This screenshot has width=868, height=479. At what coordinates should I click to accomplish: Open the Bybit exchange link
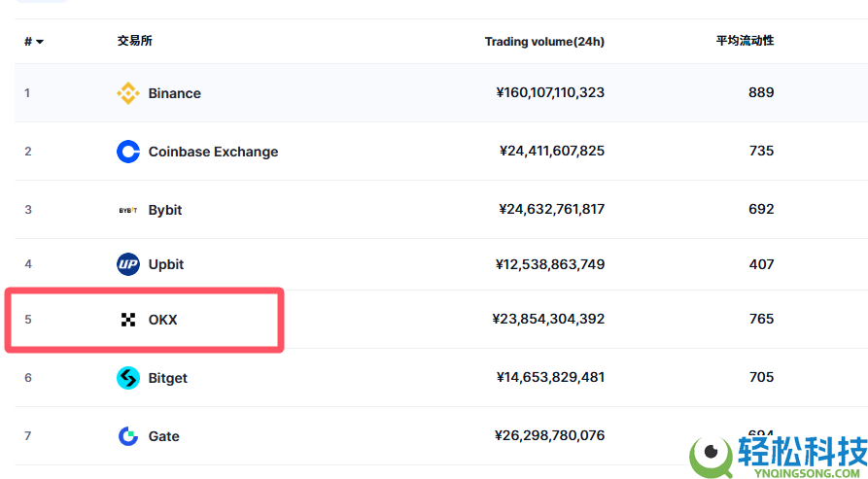pos(165,210)
